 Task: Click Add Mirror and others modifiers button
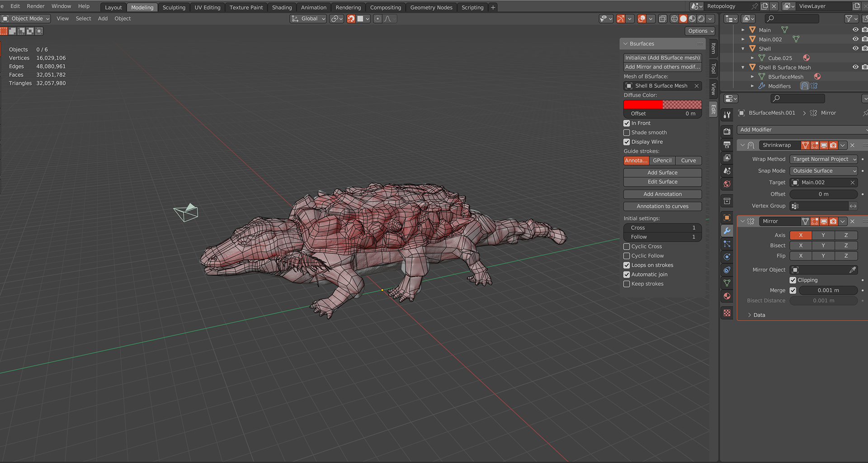click(x=662, y=67)
